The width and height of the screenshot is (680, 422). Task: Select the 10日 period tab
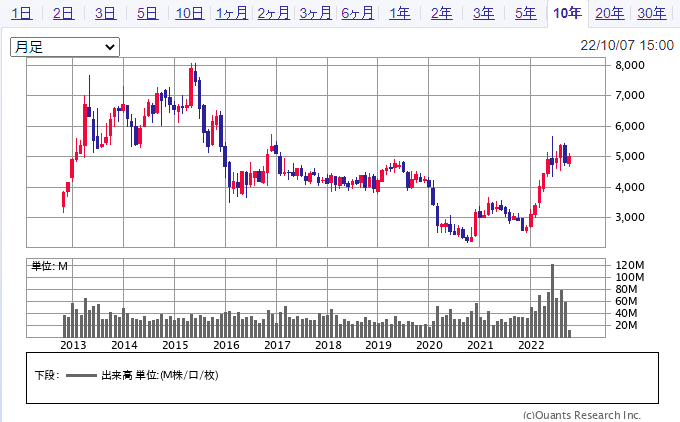pos(190,13)
